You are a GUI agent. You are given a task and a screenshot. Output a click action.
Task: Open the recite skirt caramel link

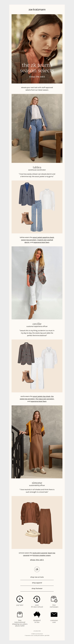[40, 553]
